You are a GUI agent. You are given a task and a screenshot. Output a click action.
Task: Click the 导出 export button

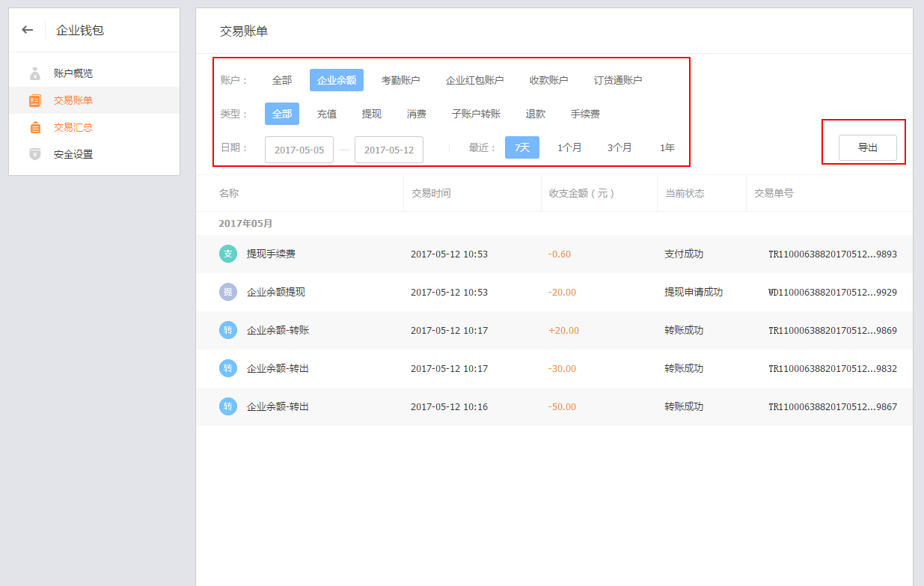click(x=867, y=147)
